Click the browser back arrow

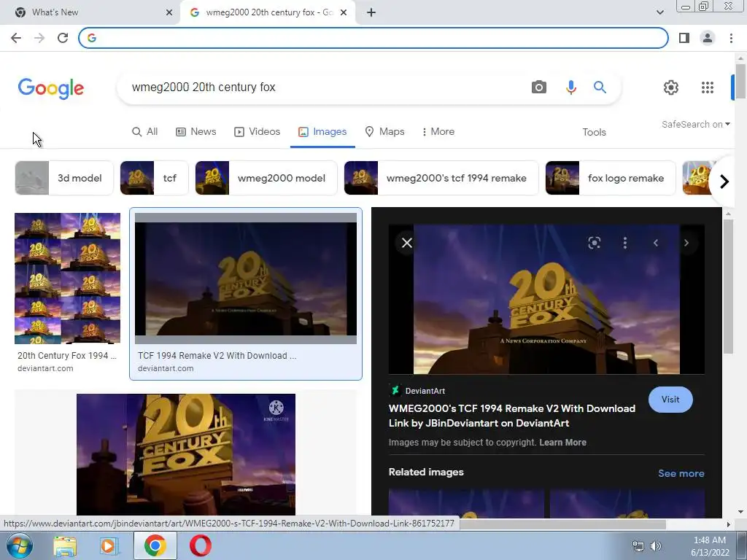[16, 38]
